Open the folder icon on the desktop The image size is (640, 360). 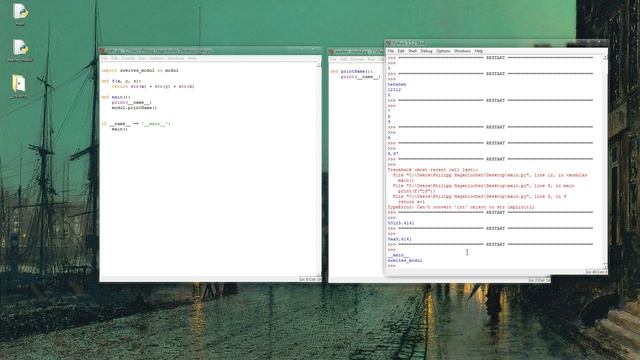pyautogui.click(x=18, y=86)
